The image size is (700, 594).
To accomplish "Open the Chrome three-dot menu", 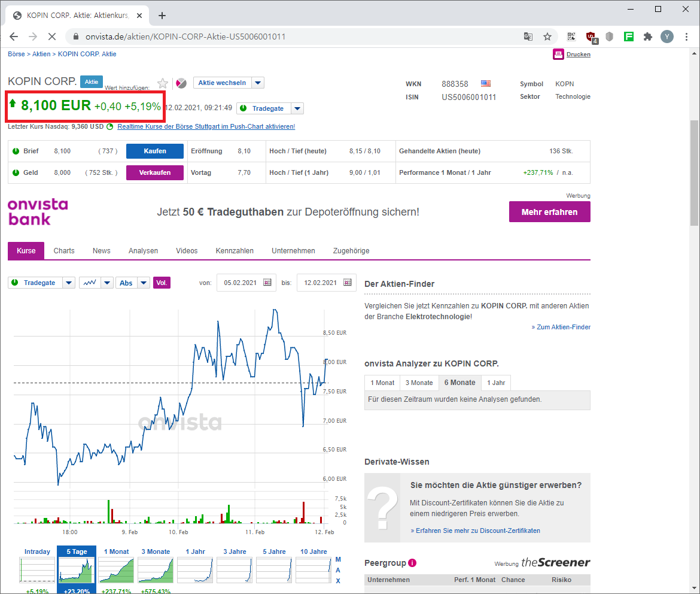I will (687, 37).
